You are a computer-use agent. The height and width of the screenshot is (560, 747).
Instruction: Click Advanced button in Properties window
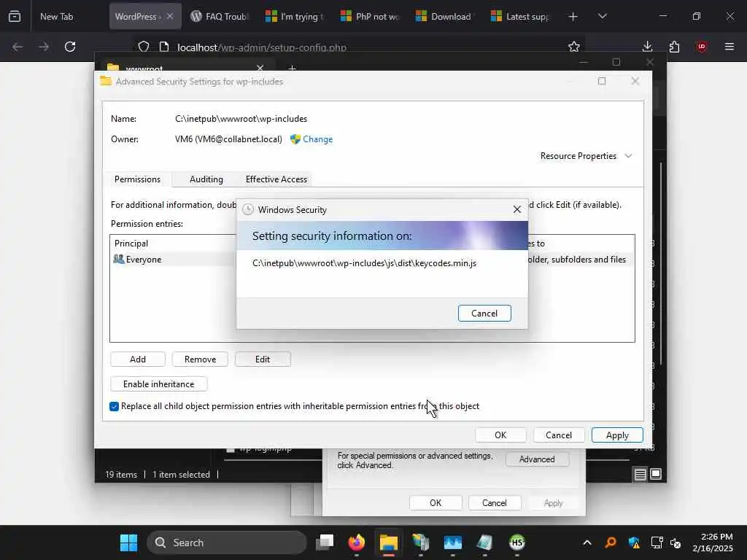tap(537, 459)
